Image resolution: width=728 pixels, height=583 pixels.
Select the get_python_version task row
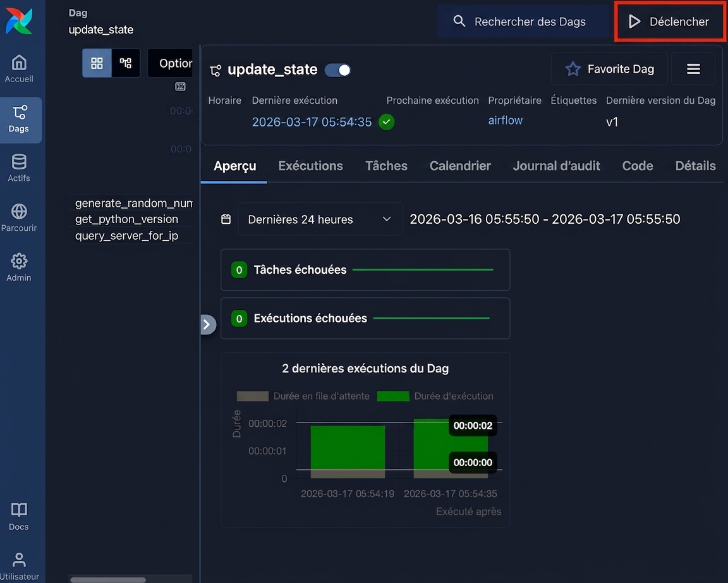127,219
